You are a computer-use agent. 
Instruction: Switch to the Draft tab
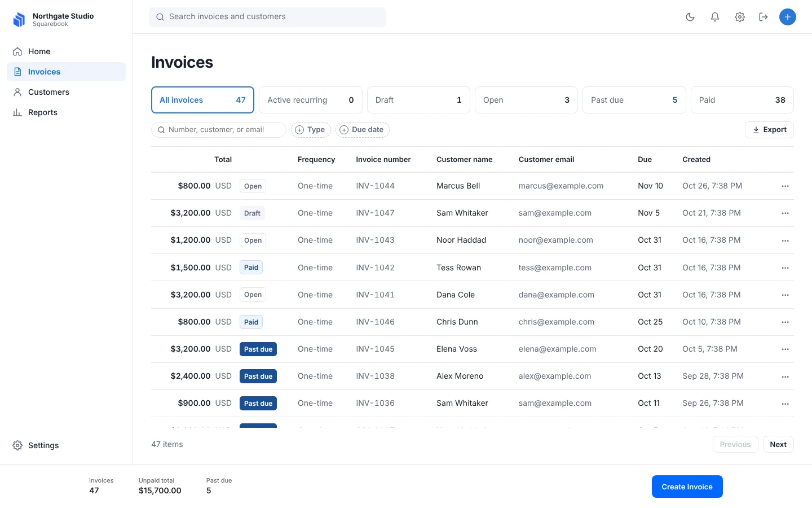click(x=418, y=100)
